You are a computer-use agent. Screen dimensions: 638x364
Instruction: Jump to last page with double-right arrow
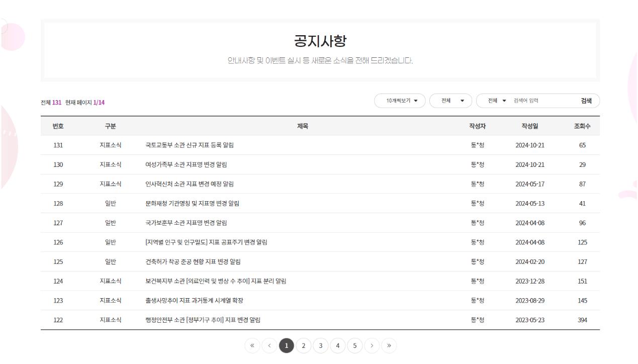pos(389,346)
